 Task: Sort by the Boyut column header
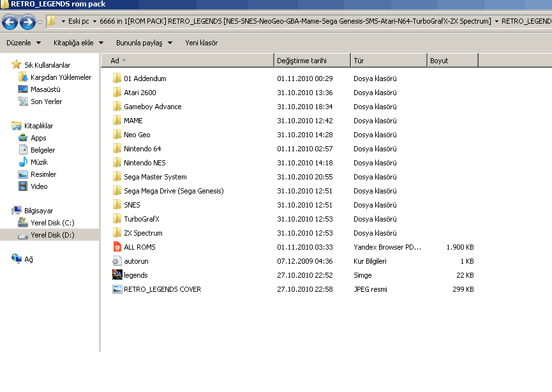pos(452,61)
